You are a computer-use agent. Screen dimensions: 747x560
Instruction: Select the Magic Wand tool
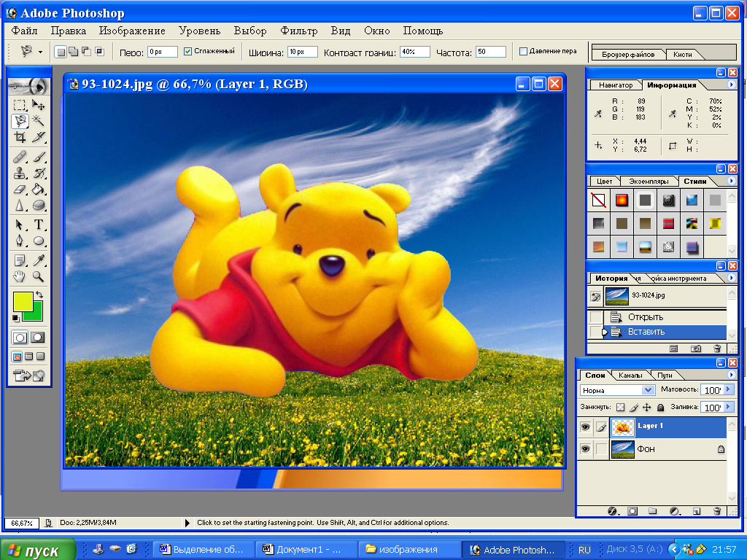point(38,120)
